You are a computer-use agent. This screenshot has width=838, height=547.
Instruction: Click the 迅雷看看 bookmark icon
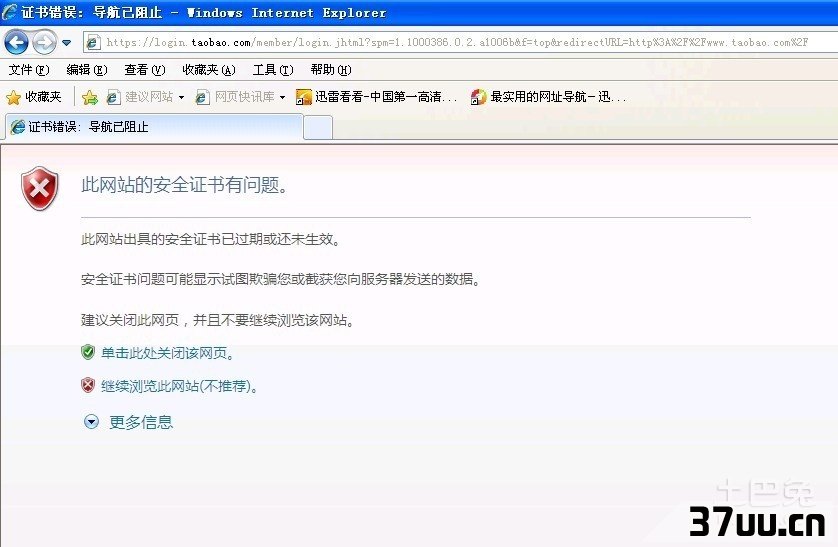click(304, 97)
